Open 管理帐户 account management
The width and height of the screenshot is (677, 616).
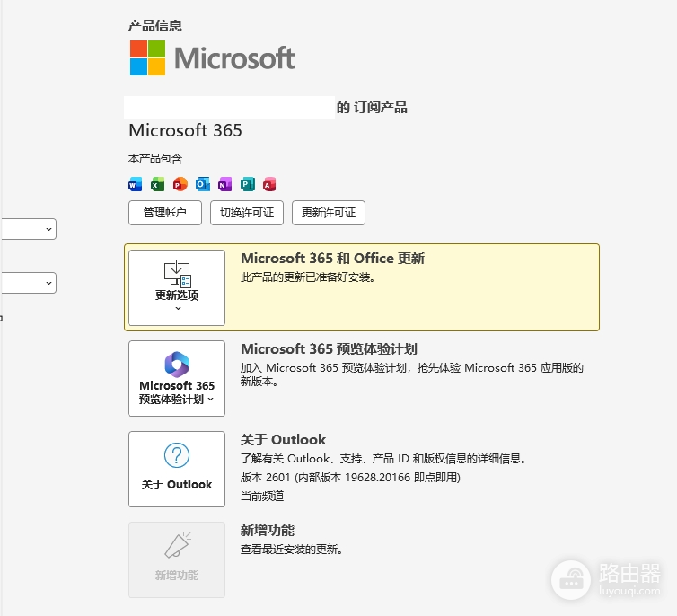(x=165, y=213)
